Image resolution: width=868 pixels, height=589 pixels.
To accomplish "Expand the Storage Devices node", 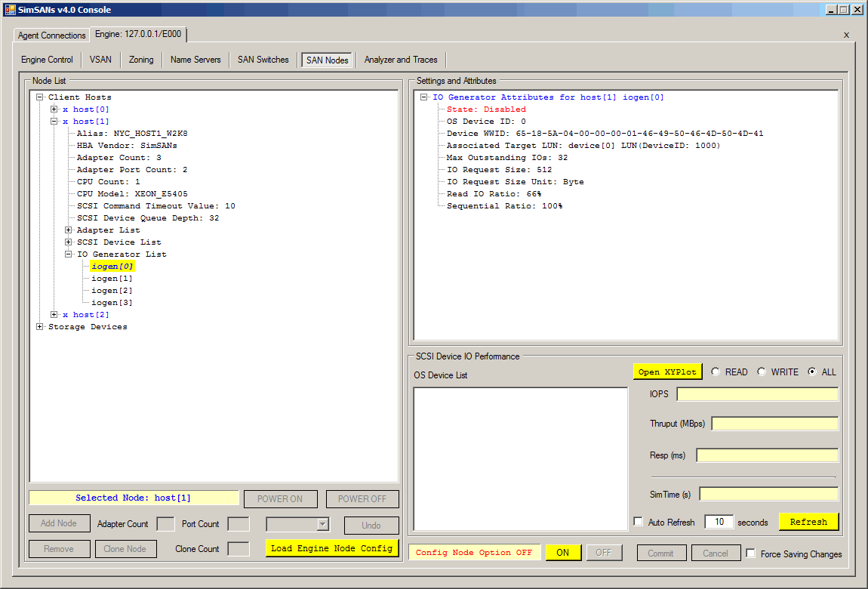I will pos(40,327).
